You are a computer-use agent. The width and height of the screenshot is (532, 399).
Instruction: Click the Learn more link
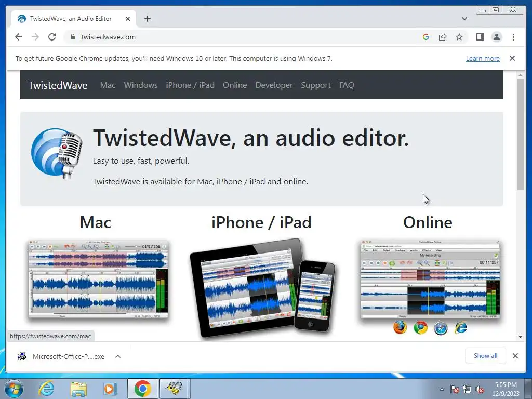483,58
